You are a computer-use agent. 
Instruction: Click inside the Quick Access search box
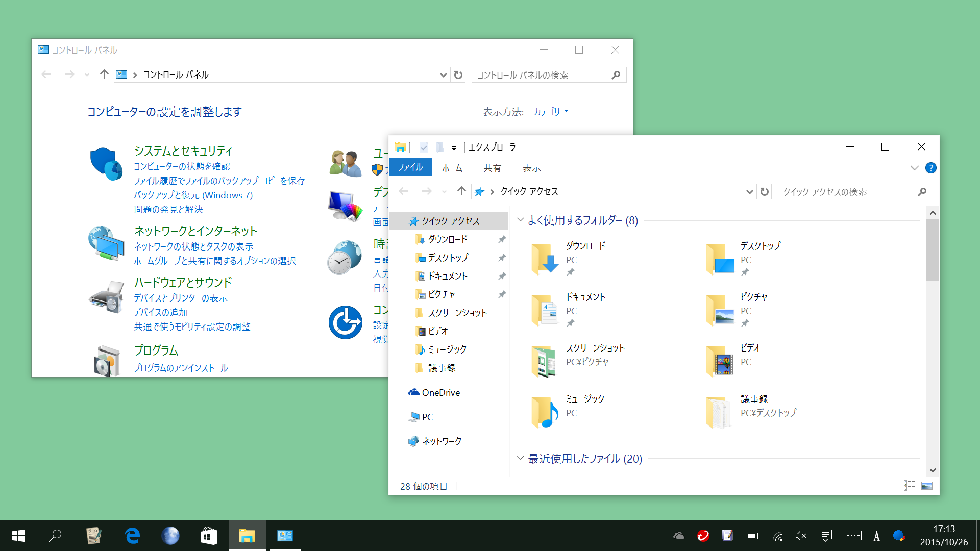tap(842, 191)
